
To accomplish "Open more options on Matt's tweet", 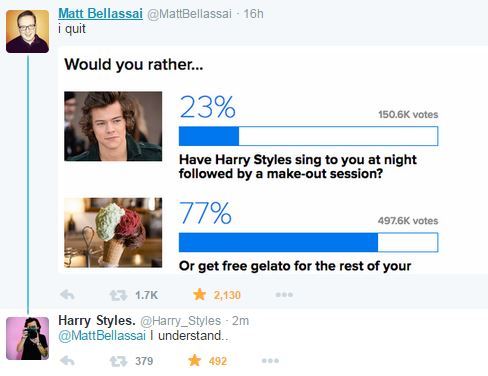I will (284, 295).
